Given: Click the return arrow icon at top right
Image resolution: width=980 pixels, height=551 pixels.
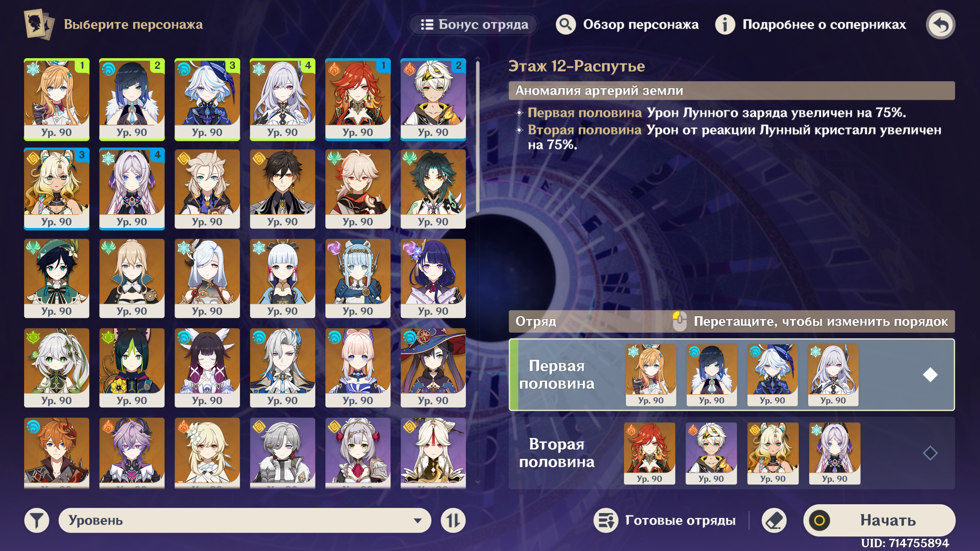Looking at the screenshot, I should click(x=940, y=24).
